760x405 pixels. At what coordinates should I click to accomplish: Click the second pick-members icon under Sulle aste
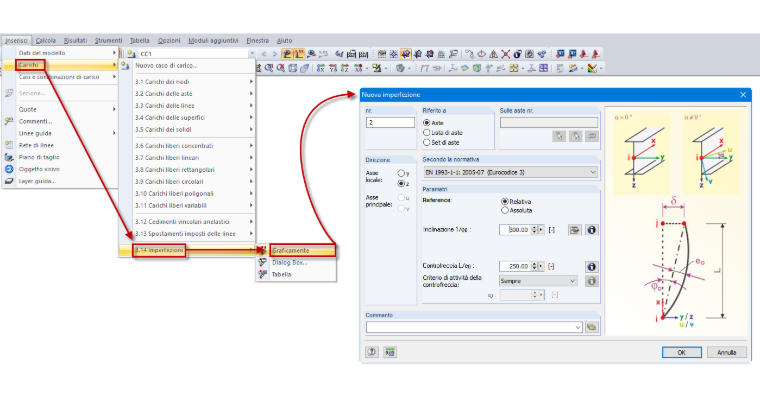[x=575, y=137]
